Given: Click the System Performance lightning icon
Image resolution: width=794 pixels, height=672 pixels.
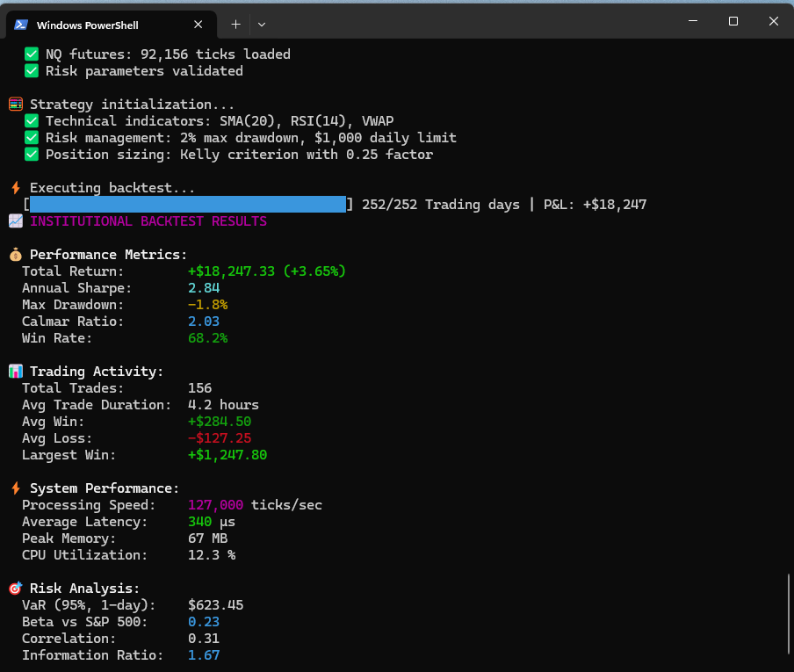Looking at the screenshot, I should point(15,488).
